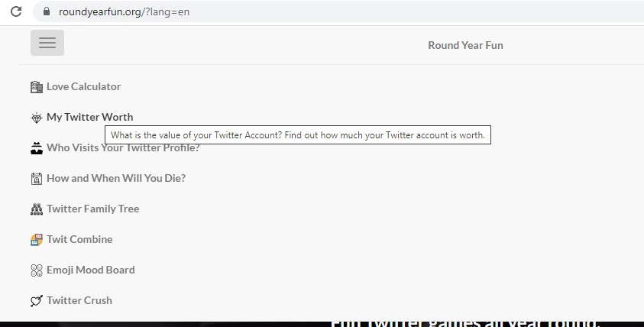Click the padlock site info icon
Screen dimensions: 644x327
[x=47, y=11]
